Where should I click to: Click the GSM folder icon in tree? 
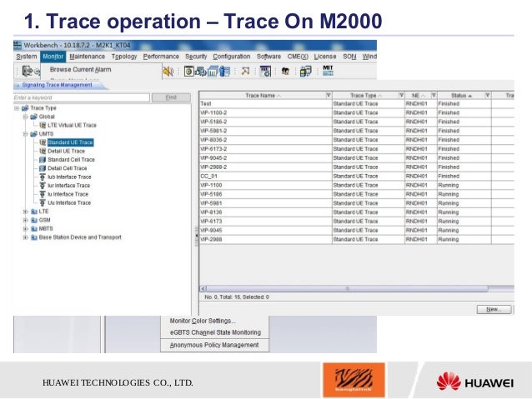tap(34, 220)
